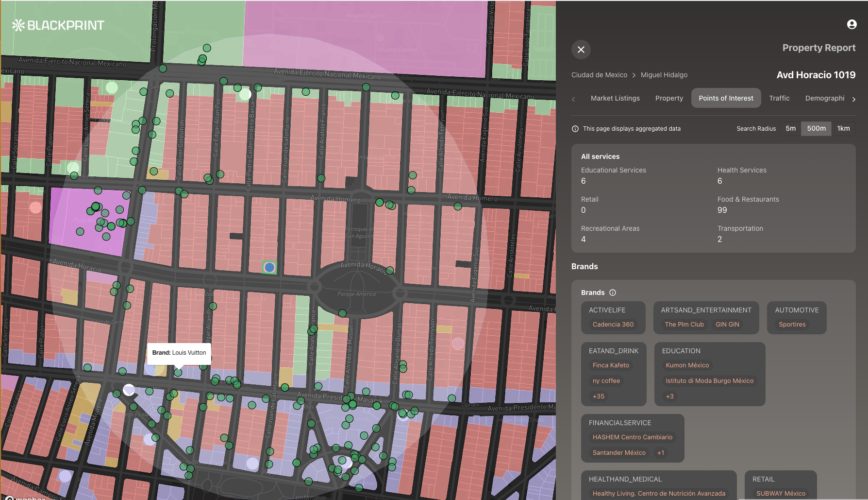Click the Brands info icon
868x500 pixels.
[x=613, y=293]
